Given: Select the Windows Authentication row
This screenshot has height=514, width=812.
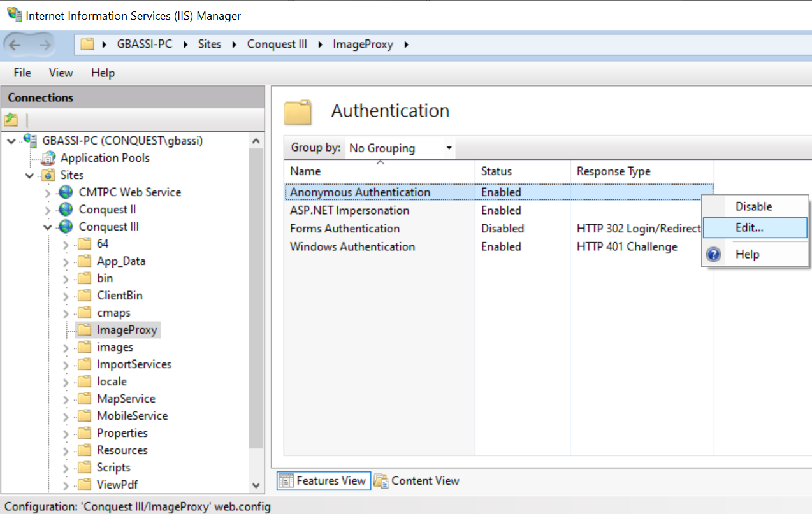Looking at the screenshot, I should click(x=498, y=247).
